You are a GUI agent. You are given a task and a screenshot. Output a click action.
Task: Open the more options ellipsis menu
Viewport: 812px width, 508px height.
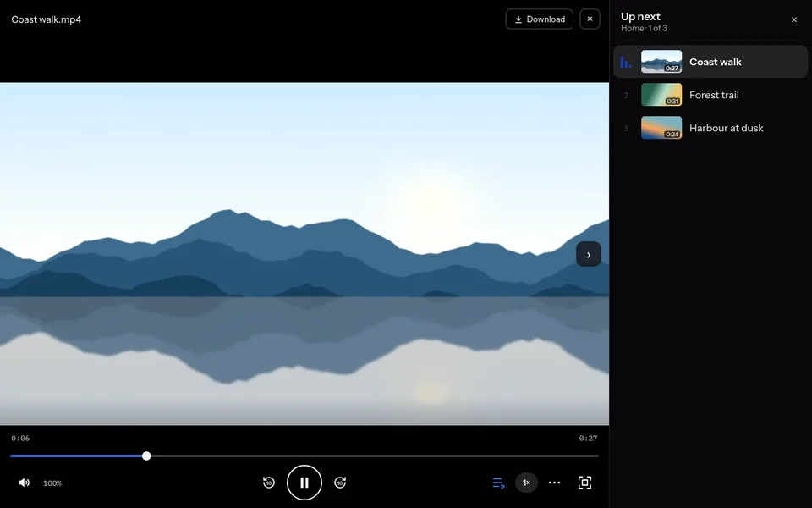click(555, 483)
